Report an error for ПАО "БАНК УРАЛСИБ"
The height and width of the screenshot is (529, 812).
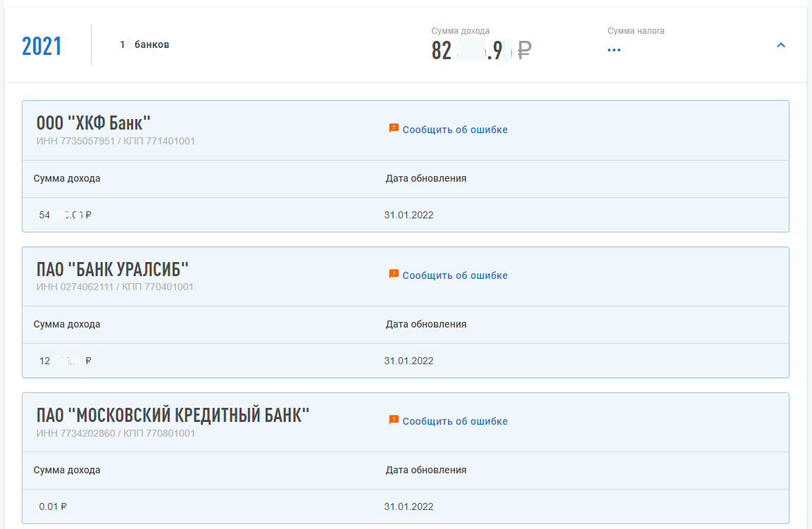(x=455, y=275)
